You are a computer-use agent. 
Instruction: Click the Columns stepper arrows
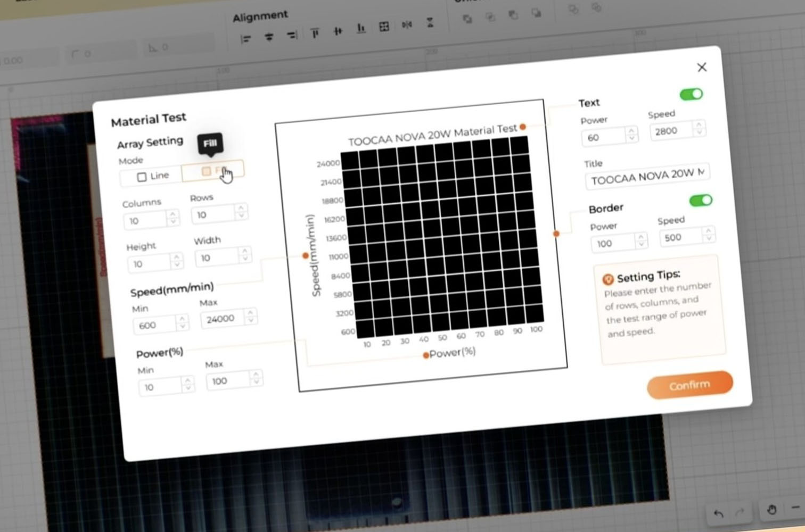point(173,218)
